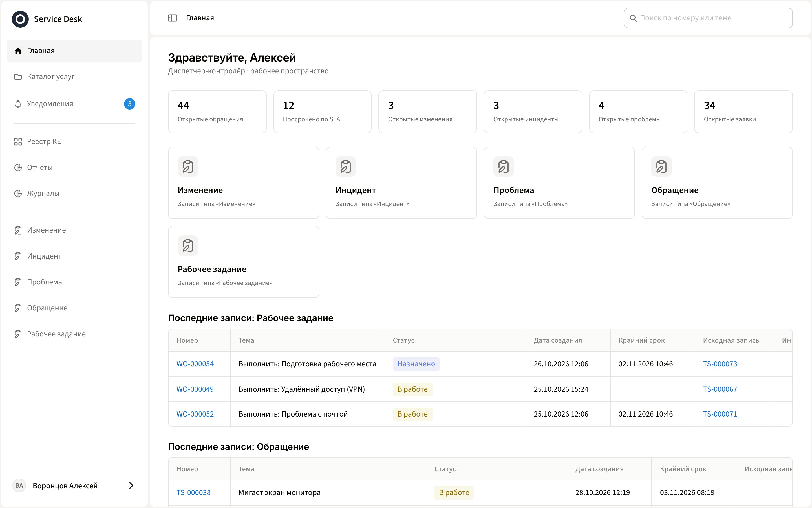
Task: Click the Реестр КЕ grid icon
Action: coord(18,141)
